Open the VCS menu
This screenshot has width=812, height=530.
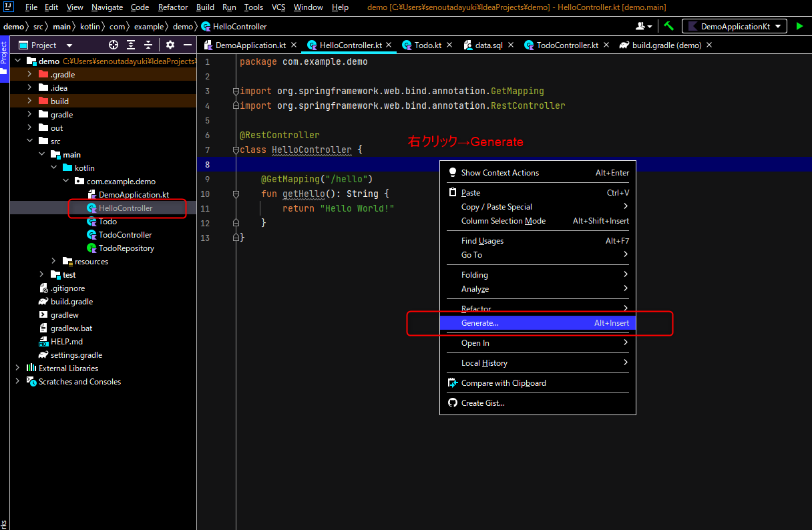278,7
